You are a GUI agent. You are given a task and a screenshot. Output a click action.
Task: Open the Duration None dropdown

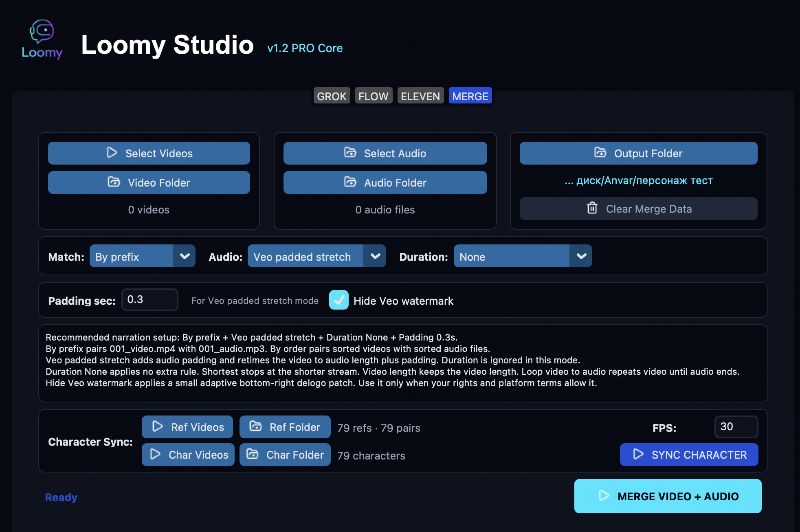(523, 256)
